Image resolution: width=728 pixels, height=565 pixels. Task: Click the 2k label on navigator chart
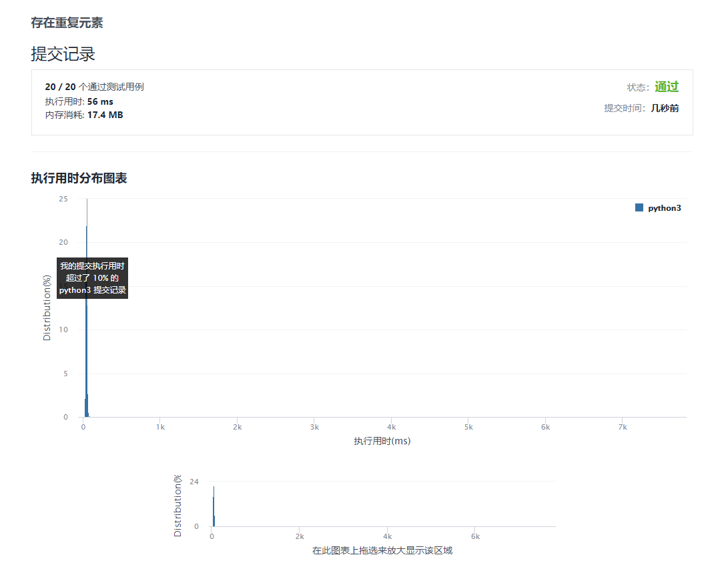[300, 536]
